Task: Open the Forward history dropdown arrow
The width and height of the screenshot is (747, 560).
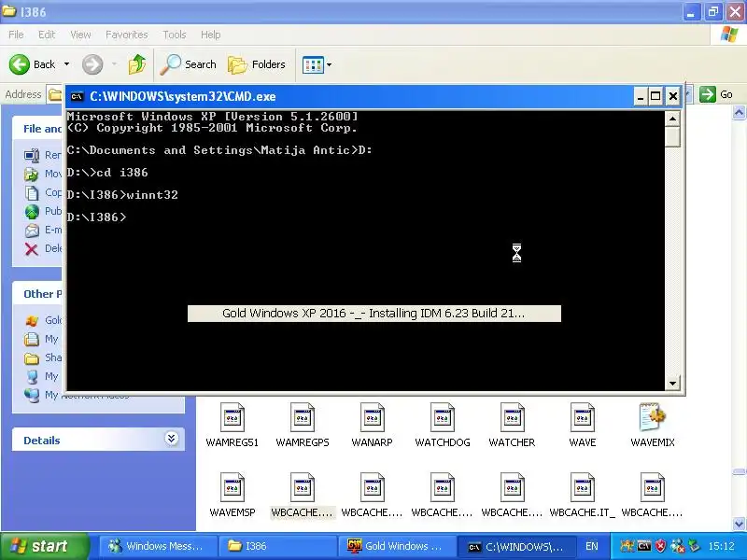Action: (x=114, y=63)
